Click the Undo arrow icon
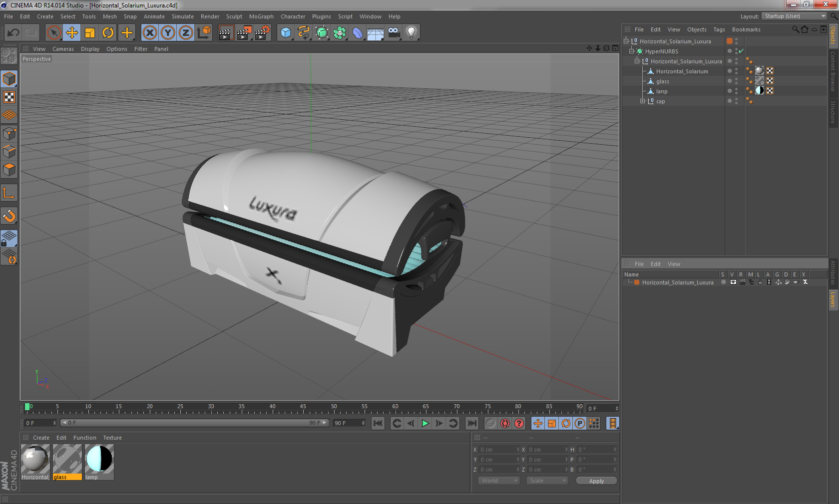Image resolution: width=839 pixels, height=504 pixels. point(13,33)
